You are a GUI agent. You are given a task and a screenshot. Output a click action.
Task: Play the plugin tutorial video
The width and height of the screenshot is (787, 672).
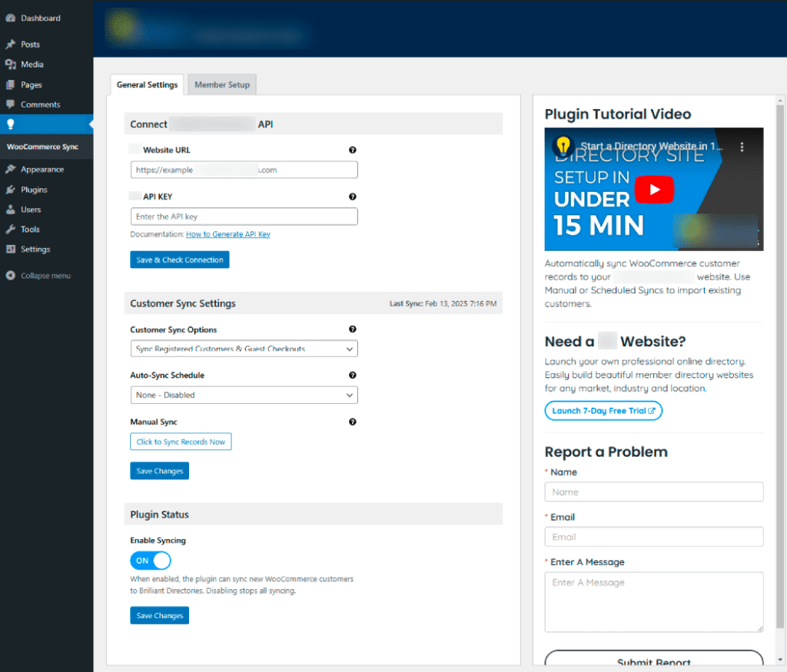pos(654,190)
